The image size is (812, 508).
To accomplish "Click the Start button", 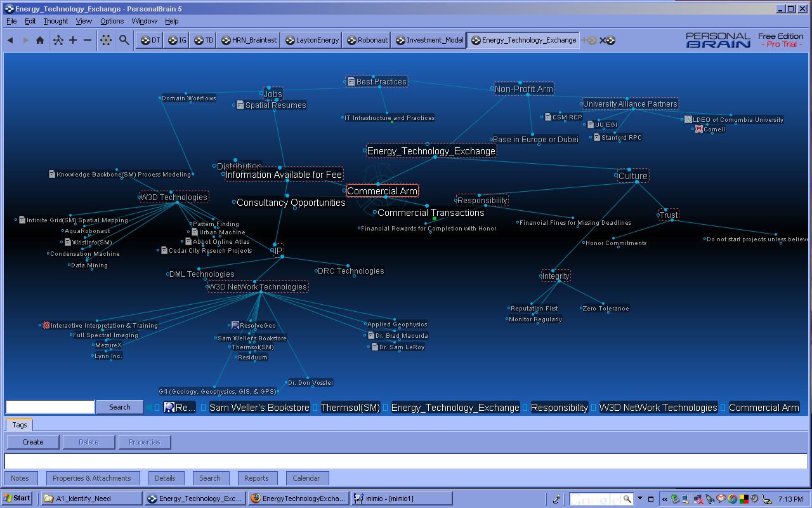I will tap(17, 498).
